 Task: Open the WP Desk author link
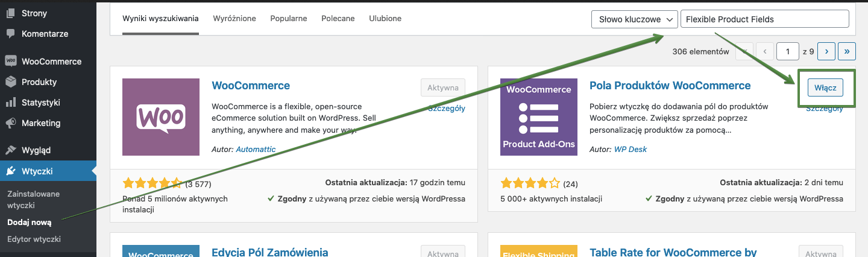click(x=631, y=149)
